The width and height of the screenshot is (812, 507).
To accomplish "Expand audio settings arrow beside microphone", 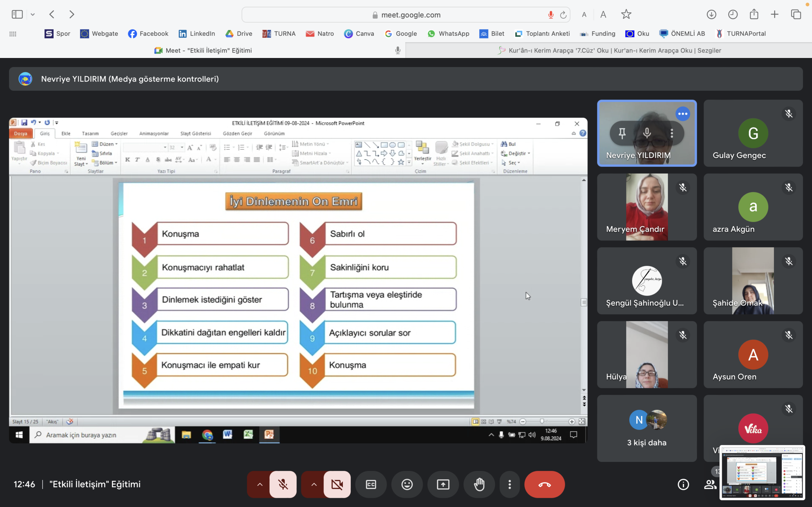I will [x=260, y=484].
